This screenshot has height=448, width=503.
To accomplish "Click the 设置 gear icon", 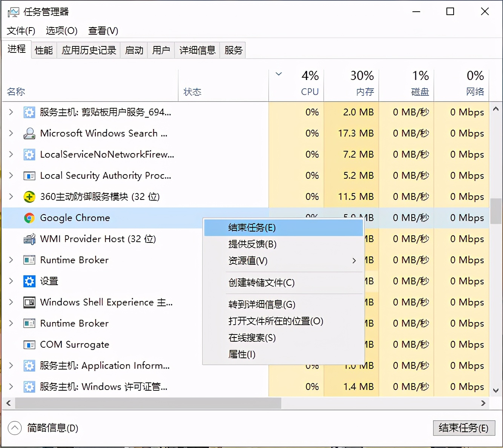I will point(29,281).
